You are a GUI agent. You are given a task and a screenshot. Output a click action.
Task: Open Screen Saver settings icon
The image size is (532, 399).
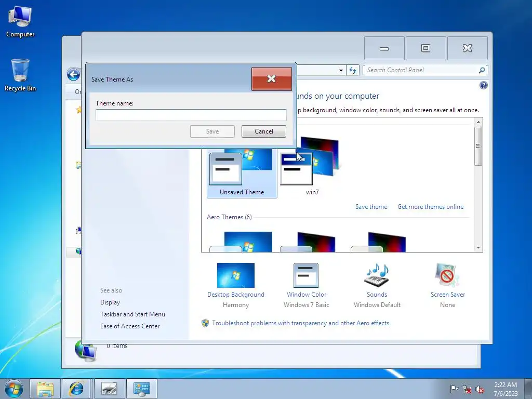click(447, 275)
